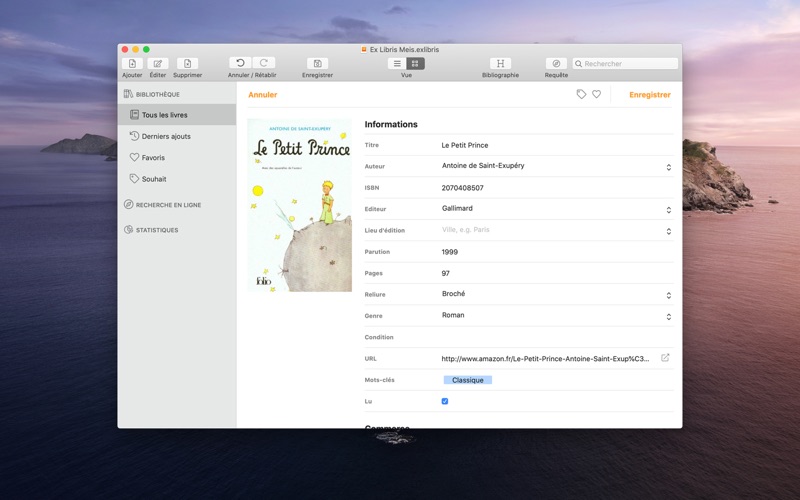Open the Bibliographie tool
Screen dimensions: 800x500
[x=500, y=63]
